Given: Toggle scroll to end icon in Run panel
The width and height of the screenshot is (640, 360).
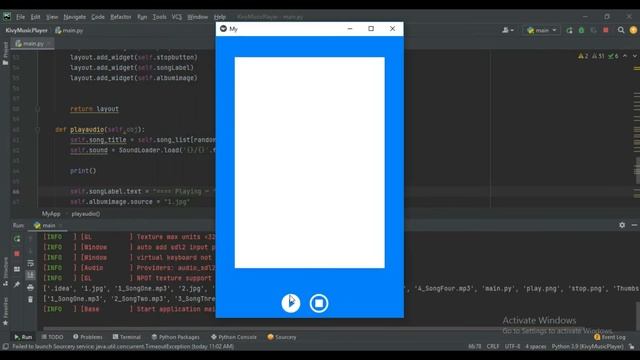Looking at the screenshot, I should coord(30,276).
